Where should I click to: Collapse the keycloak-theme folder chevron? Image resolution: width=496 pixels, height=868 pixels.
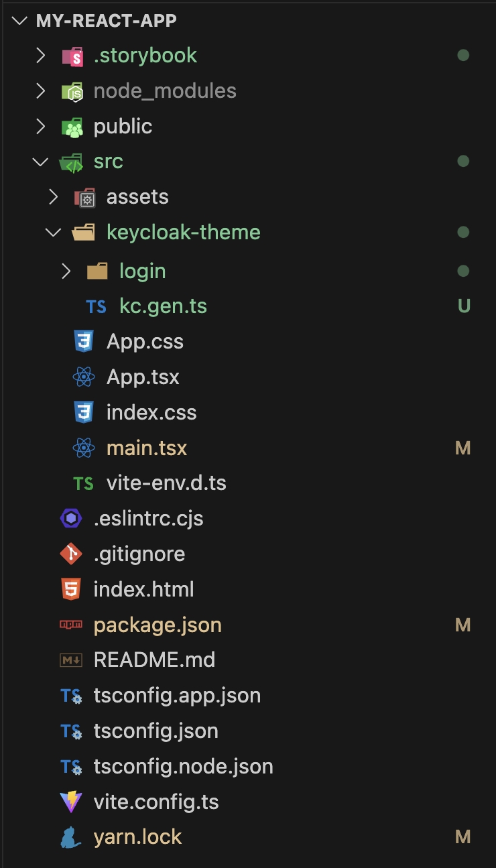click(54, 233)
